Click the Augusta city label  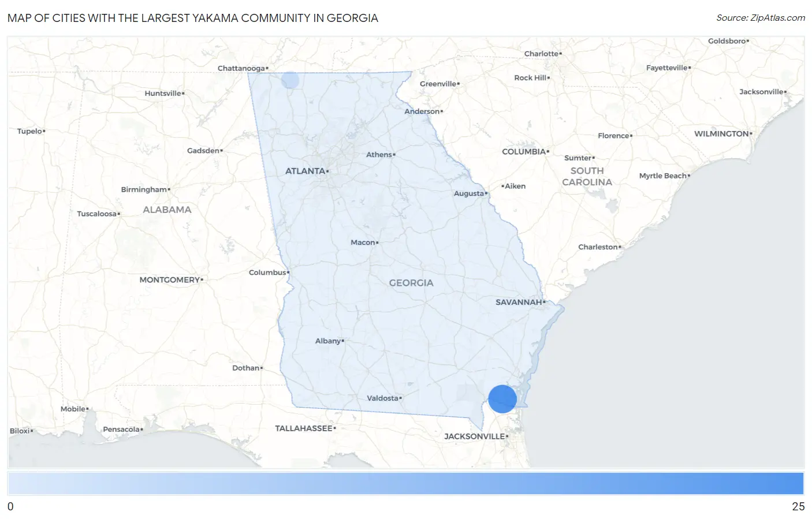pos(469,193)
